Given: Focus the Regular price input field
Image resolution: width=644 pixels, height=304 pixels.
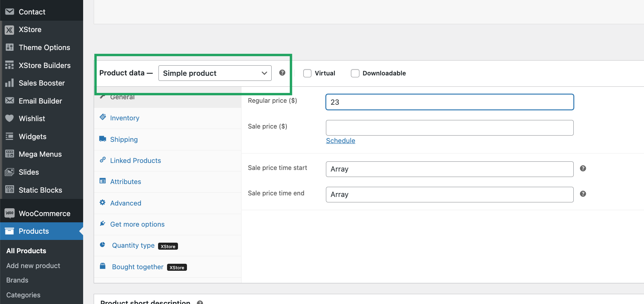Looking at the screenshot, I should (450, 102).
